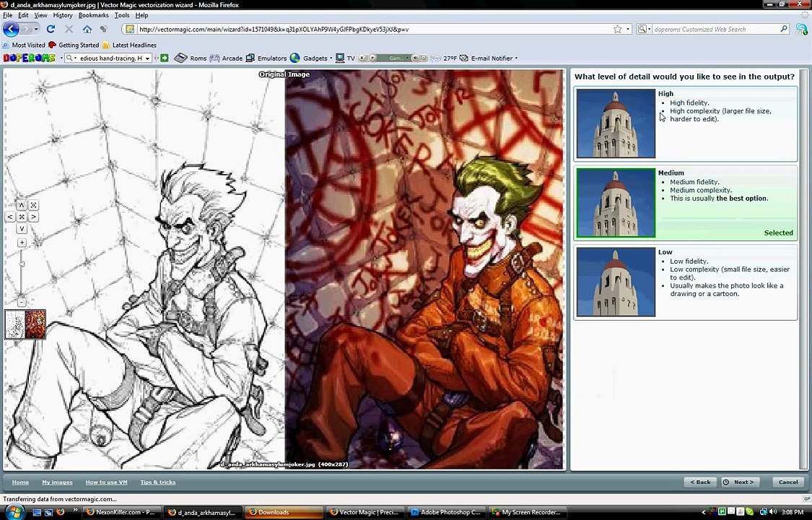812x520 pixels.
Task: Expand the Doperoms logo dropdown arrow
Action: (61, 58)
